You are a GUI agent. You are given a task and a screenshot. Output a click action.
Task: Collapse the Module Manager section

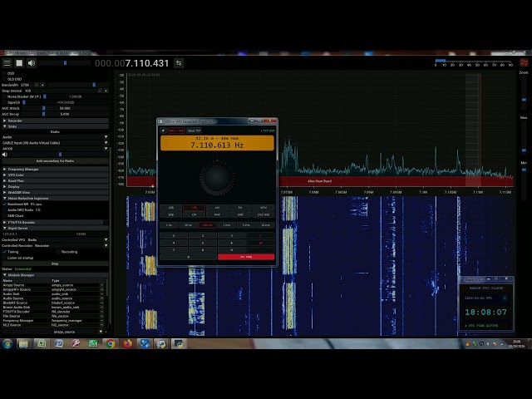pos(55,275)
